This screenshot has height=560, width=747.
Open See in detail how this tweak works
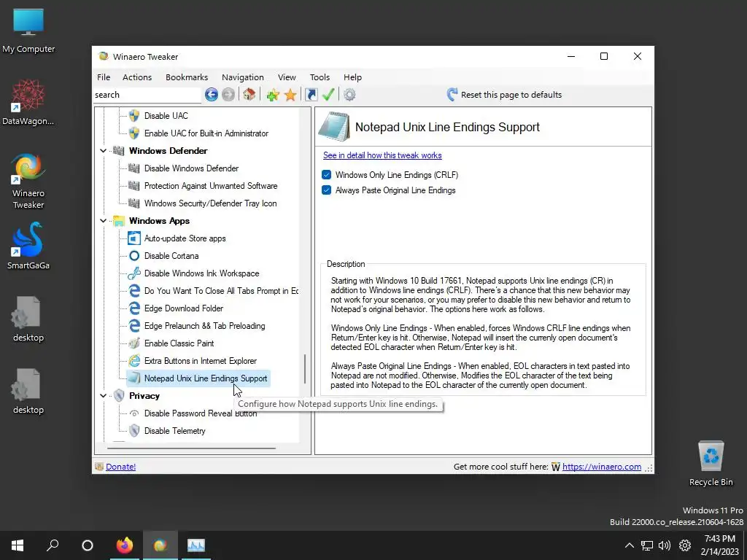tap(382, 155)
